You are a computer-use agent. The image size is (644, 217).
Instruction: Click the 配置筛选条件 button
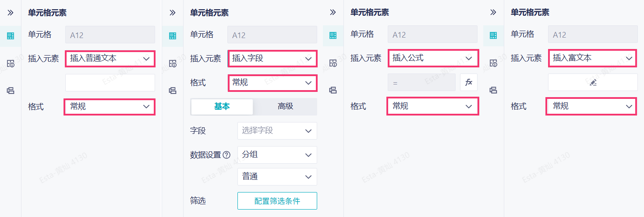point(277,201)
